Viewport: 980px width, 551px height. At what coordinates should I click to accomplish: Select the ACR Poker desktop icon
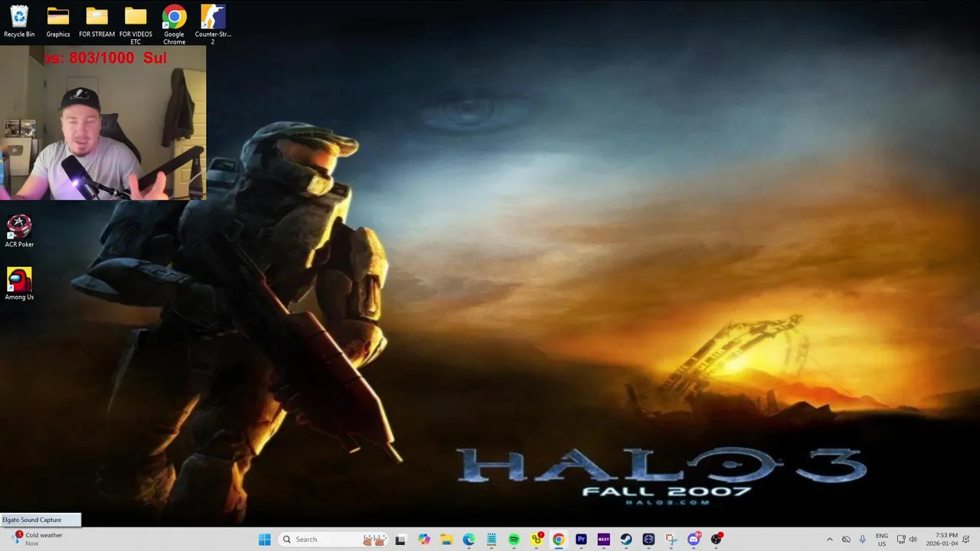pyautogui.click(x=19, y=231)
